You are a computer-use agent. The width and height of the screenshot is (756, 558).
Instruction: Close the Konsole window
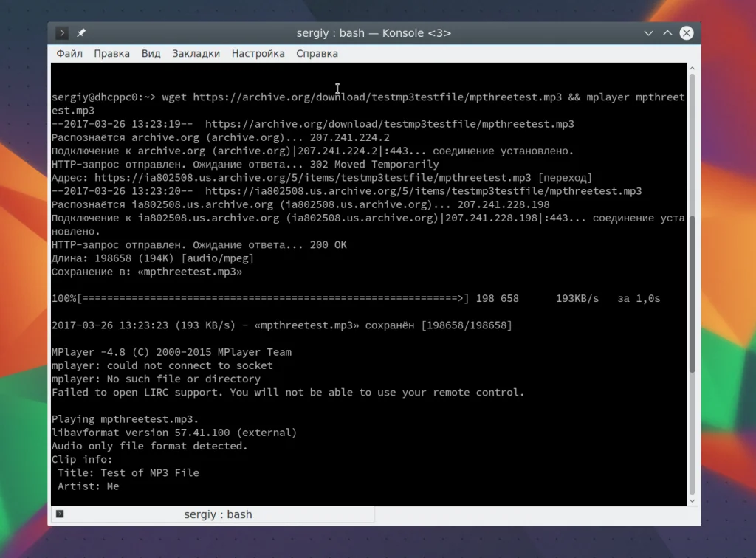(x=686, y=33)
